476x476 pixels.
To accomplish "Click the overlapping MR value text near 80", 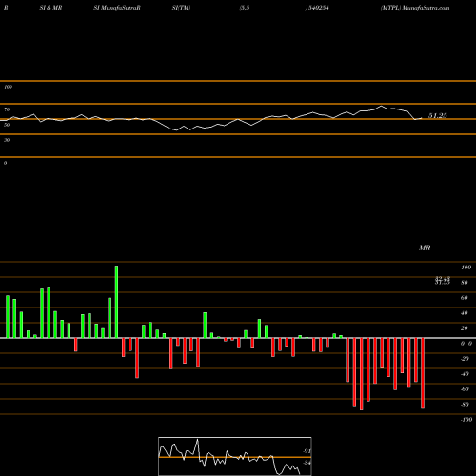I will pyautogui.click(x=443, y=280).
